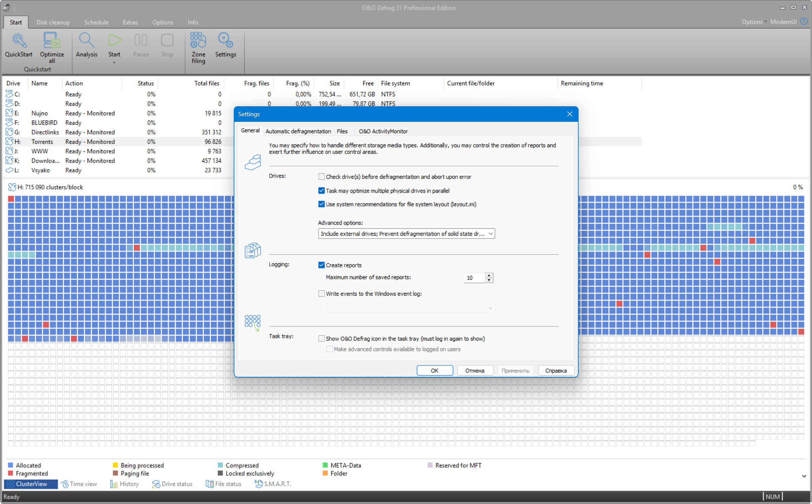The width and height of the screenshot is (812, 504).
Task: Select drive L: icon in list
Action: click(x=9, y=170)
